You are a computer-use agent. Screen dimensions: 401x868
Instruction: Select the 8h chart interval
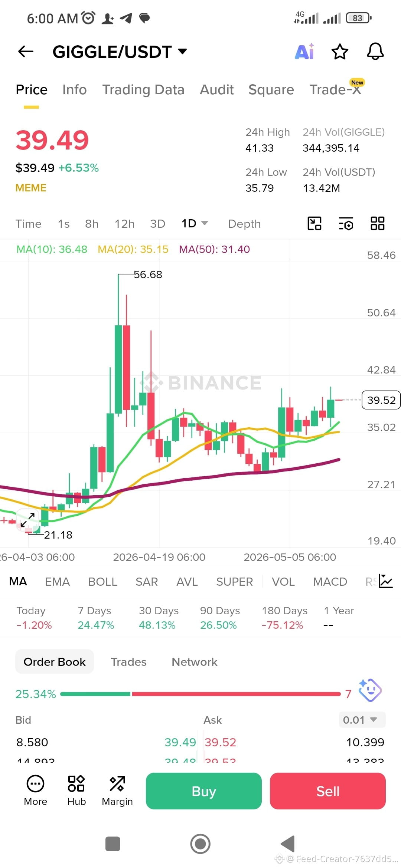(x=92, y=224)
